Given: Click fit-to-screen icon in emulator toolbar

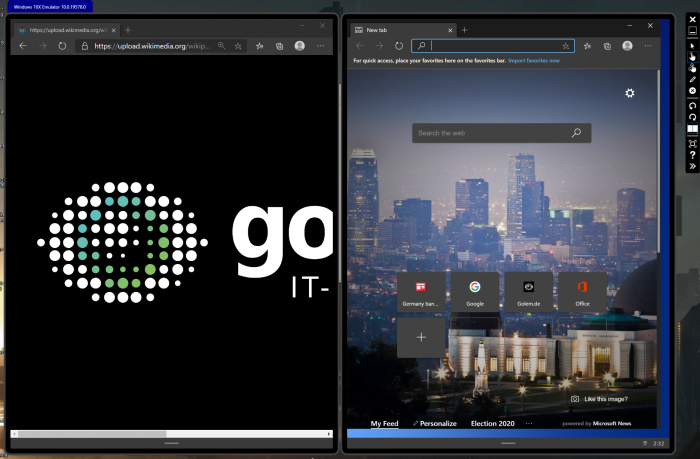Looking at the screenshot, I should tap(692, 144).
